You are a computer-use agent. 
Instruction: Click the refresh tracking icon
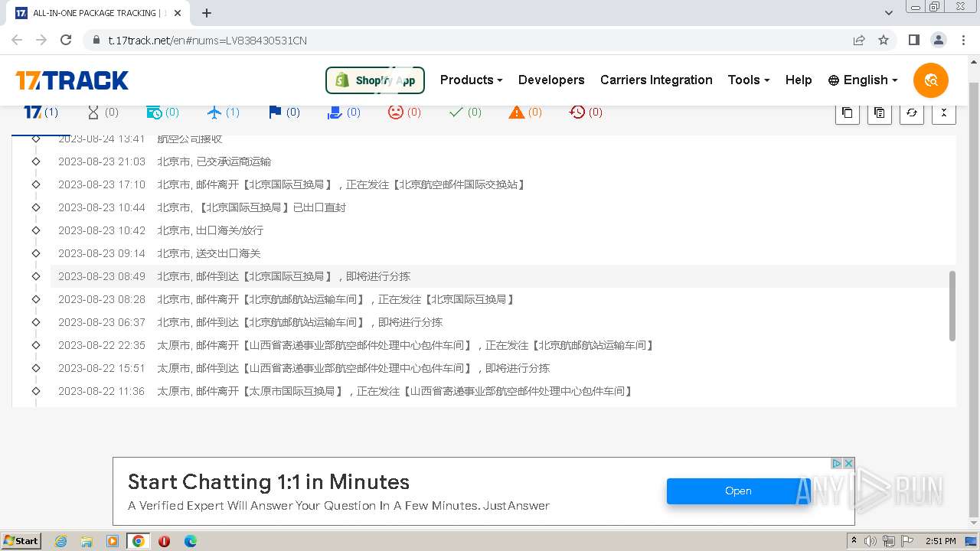pos(911,112)
